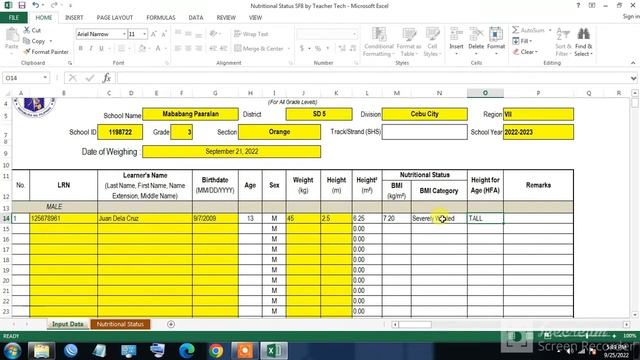
Task: Switch to the DATA tab
Action: (x=196, y=18)
